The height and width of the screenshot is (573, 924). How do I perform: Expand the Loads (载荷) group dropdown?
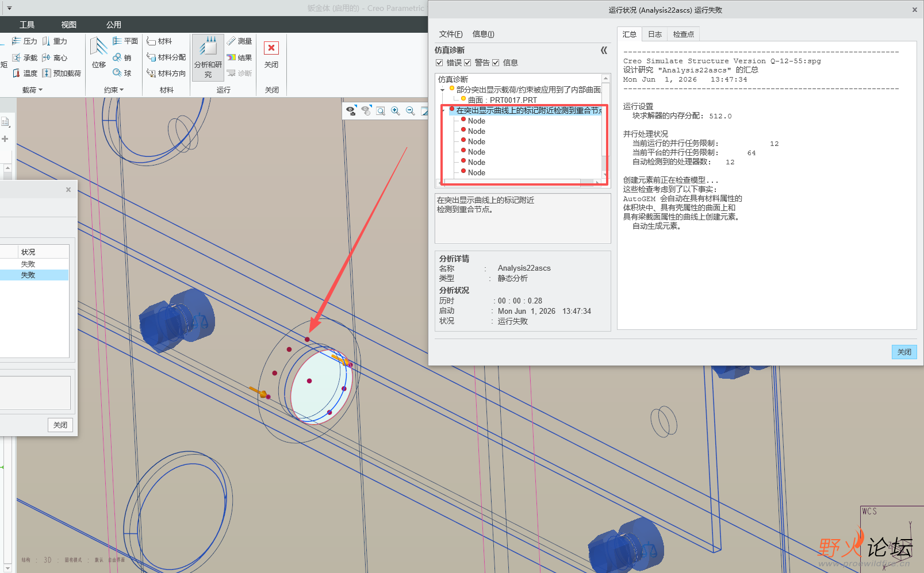(x=32, y=90)
